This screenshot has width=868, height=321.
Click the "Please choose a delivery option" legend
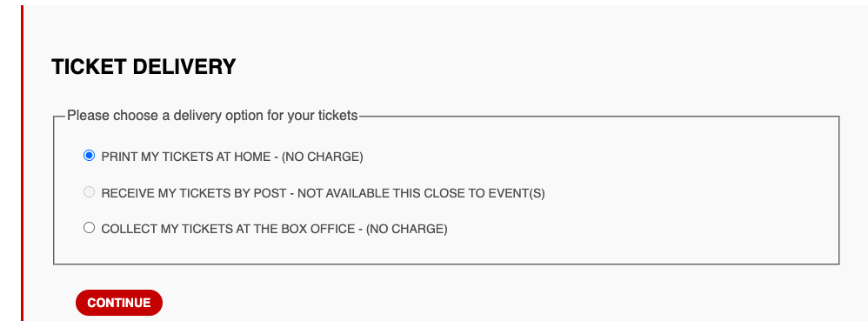(x=212, y=117)
